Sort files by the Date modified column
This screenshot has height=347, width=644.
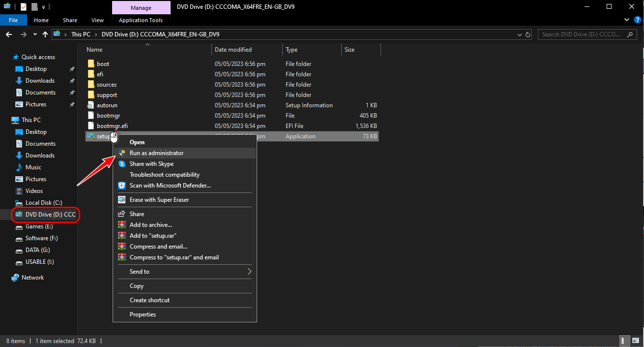click(x=233, y=50)
